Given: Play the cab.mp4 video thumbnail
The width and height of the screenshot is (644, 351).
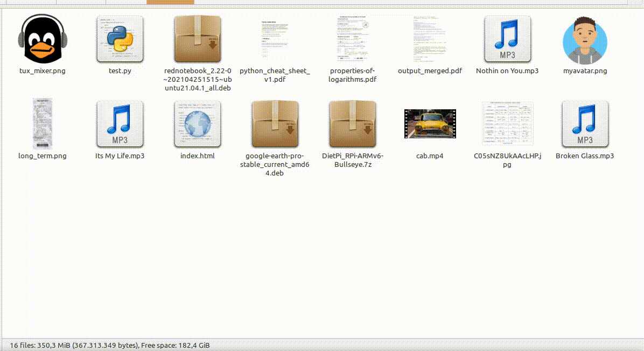Looking at the screenshot, I should pos(430,124).
